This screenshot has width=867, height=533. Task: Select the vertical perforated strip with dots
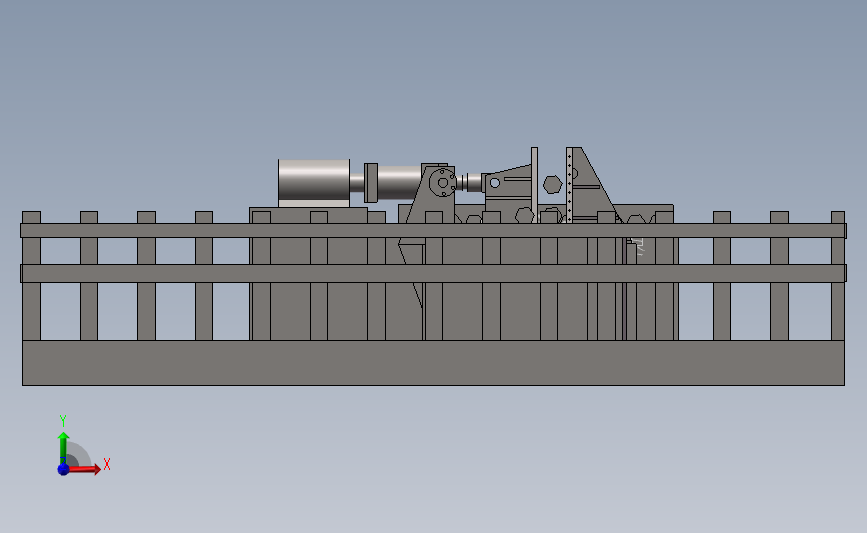(x=569, y=185)
